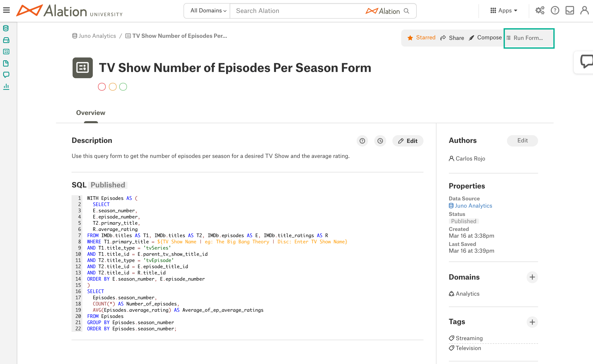The image size is (593, 364).
Task: Click the Edit button for Authors
Action: (x=521, y=141)
